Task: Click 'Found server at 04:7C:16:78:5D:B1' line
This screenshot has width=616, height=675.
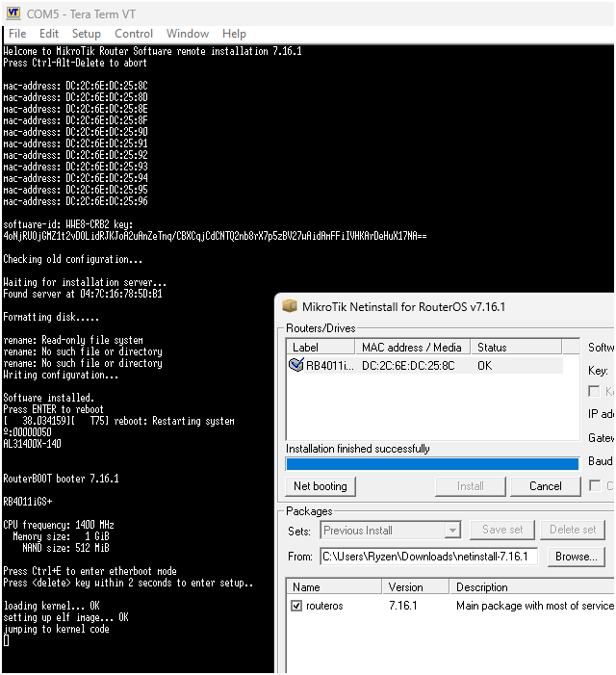Action: tap(83, 294)
